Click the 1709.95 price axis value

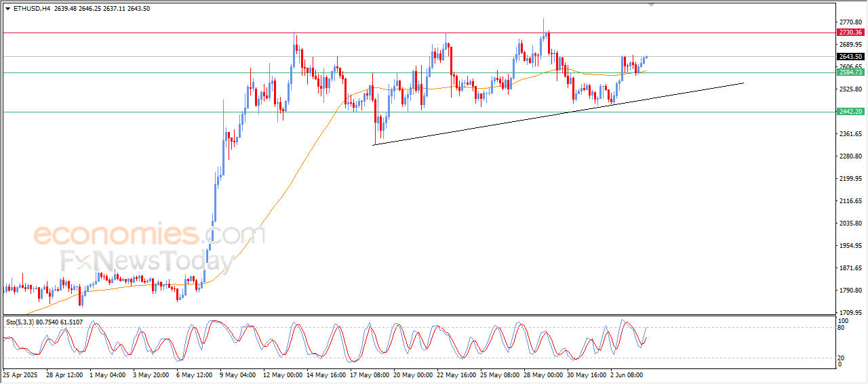850,312
